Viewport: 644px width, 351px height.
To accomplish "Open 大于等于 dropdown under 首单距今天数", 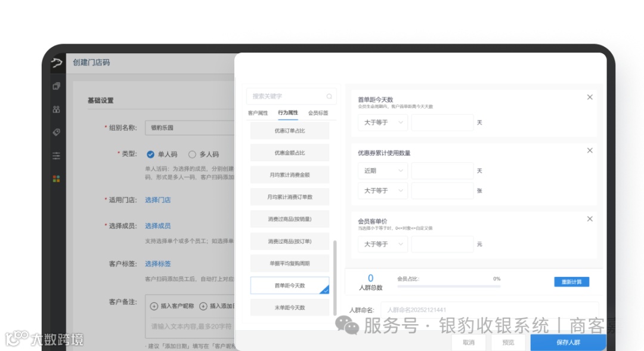I will pos(383,122).
